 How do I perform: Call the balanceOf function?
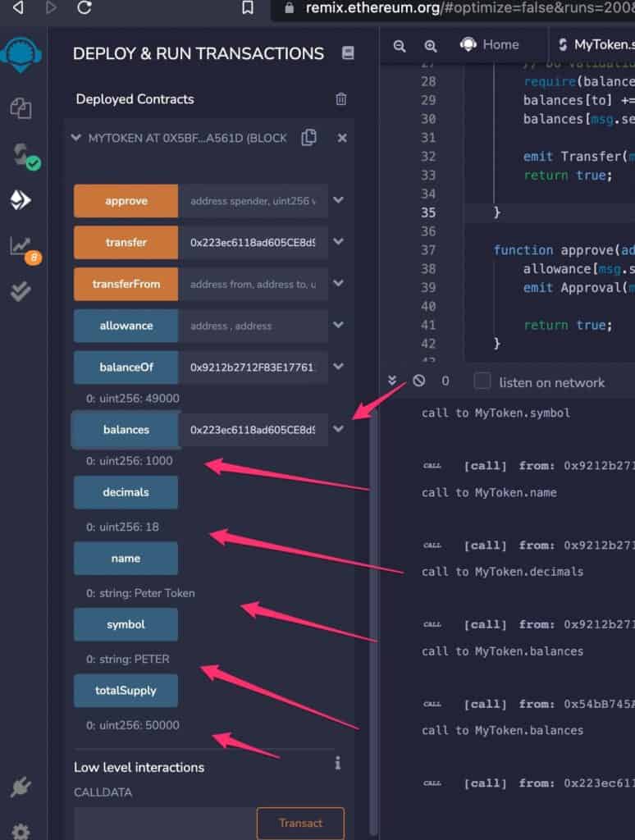[126, 367]
